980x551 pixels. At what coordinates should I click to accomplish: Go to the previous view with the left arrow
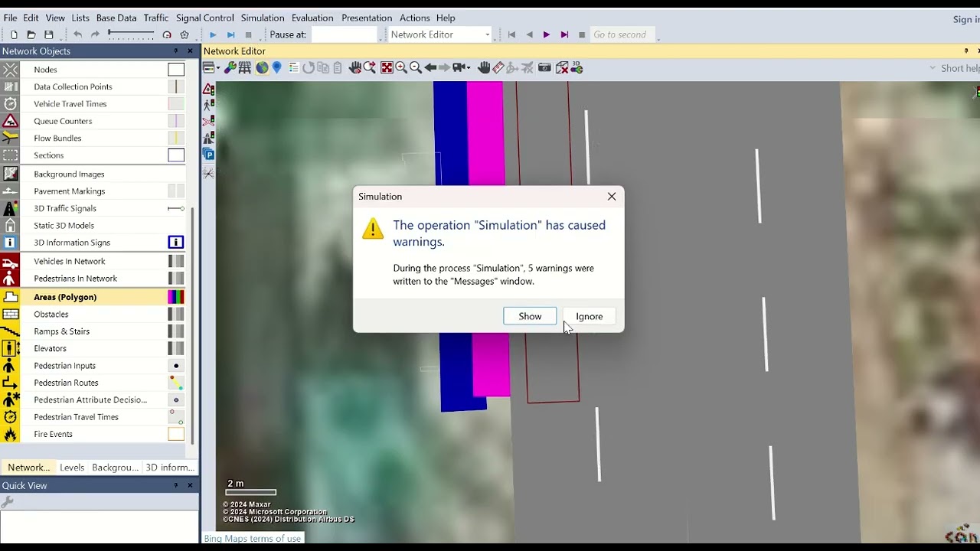(431, 67)
